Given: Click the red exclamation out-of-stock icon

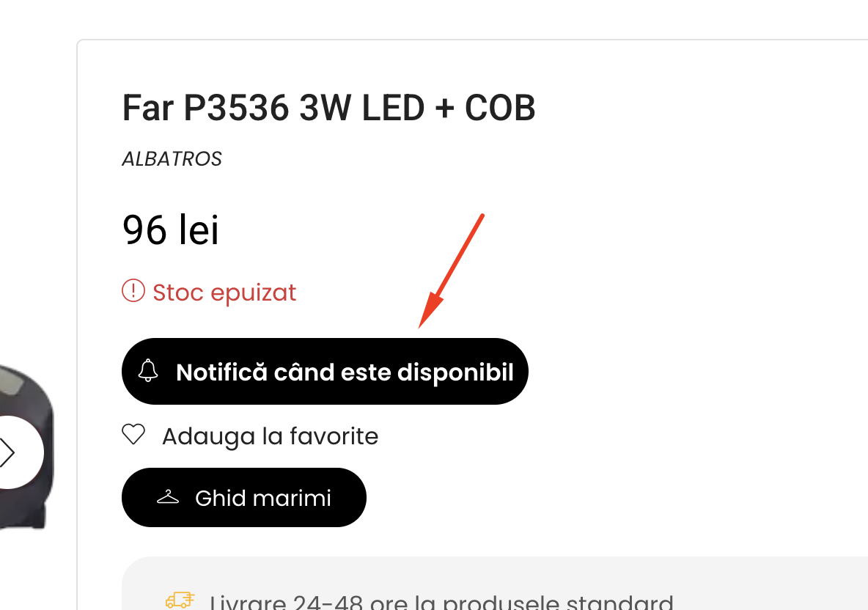Looking at the screenshot, I should click(133, 290).
